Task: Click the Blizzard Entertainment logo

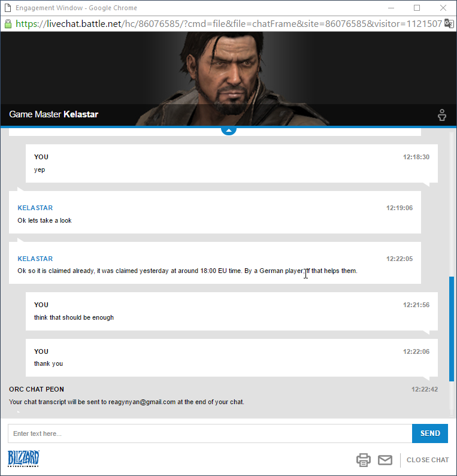Action: [x=23, y=459]
